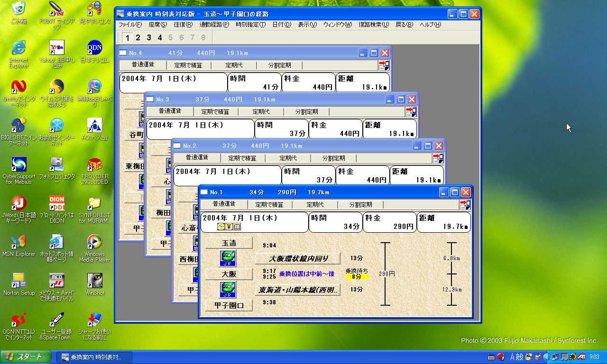This screenshot has height=364, width=607.
Task: Select route number 3 in toolbar
Action: tap(149, 38)
